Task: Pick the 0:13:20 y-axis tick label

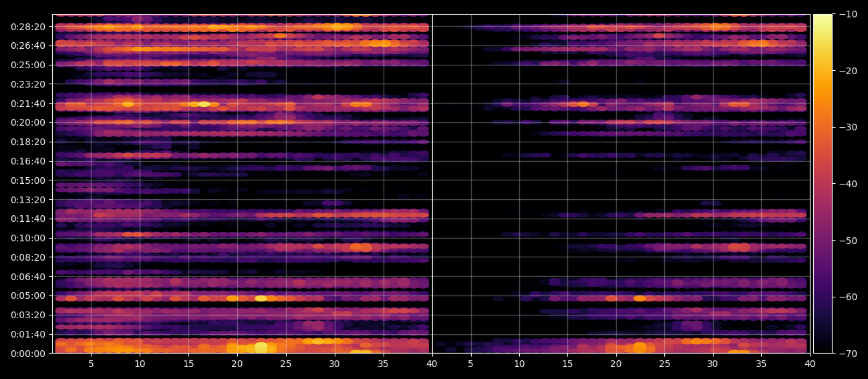Action: click(x=28, y=200)
